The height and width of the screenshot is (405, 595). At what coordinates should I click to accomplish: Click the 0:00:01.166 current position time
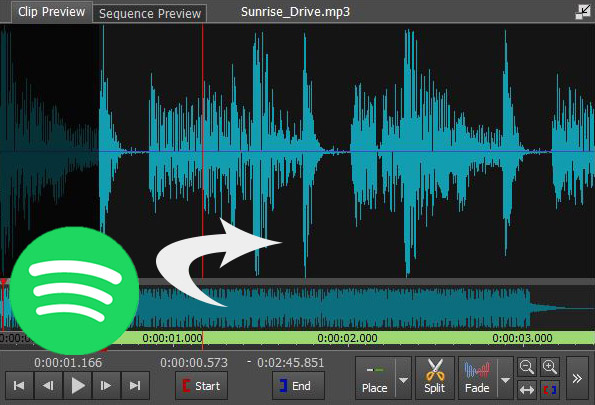pos(68,362)
